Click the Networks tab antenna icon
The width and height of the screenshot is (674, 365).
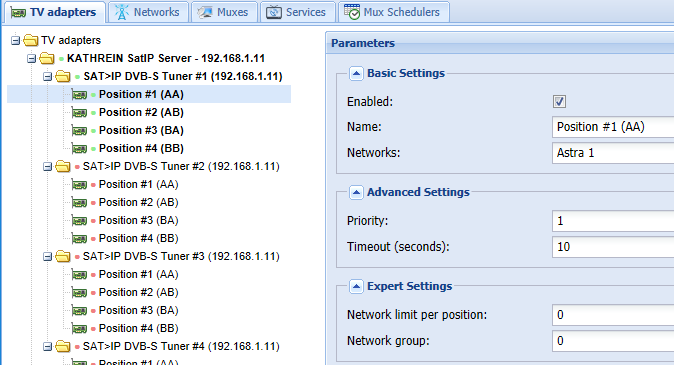tap(122, 12)
